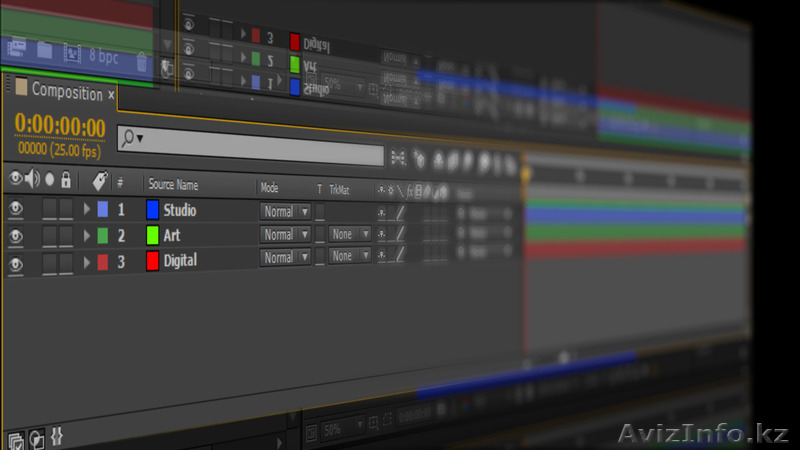Toggle visibility of the Art layer
The image size is (800, 450).
15,235
